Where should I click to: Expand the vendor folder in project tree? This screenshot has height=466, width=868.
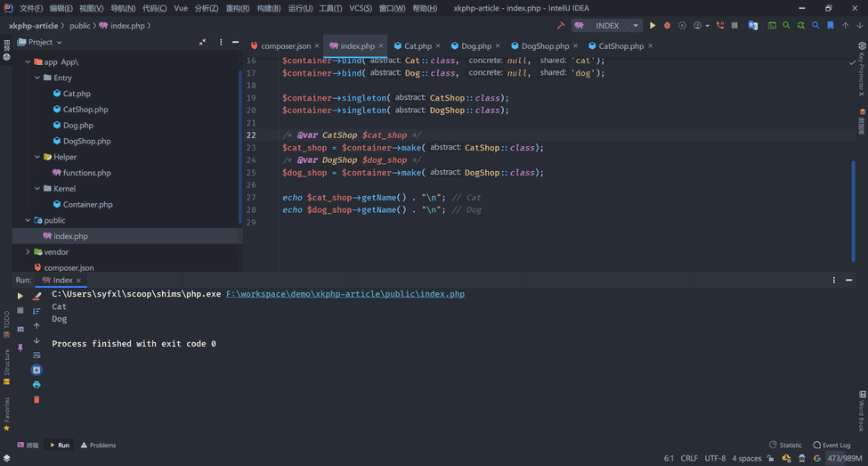click(x=28, y=252)
